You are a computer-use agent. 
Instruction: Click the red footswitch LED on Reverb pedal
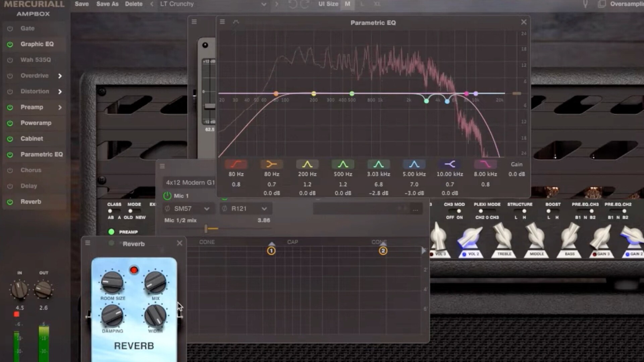click(134, 270)
